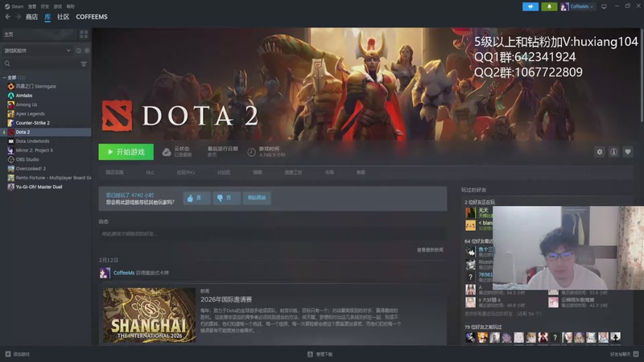The height and width of the screenshot is (362, 644).
Task: Open the 游戏 (Games) menu
Action: coord(58,6)
